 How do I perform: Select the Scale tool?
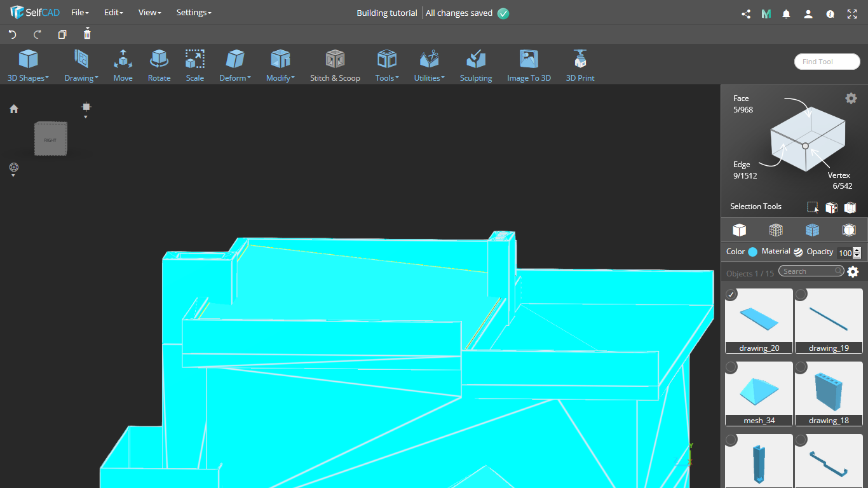(x=195, y=66)
